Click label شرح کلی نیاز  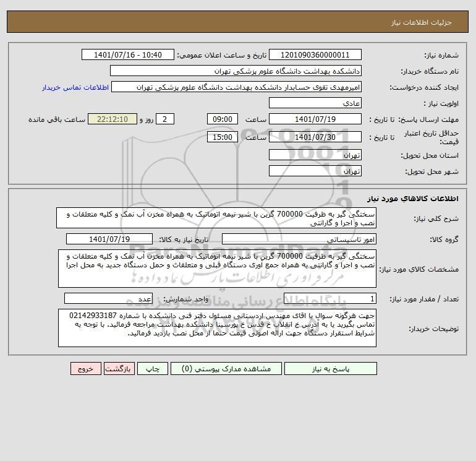point(436,218)
